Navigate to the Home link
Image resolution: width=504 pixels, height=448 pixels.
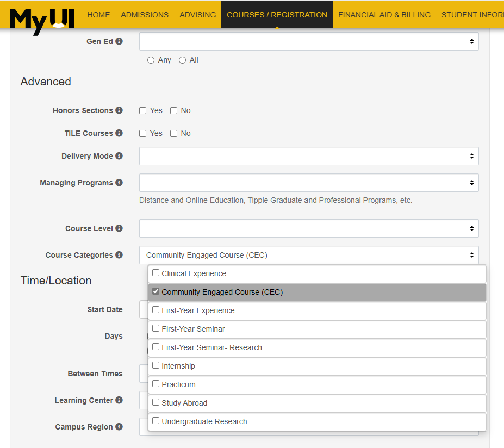point(98,15)
